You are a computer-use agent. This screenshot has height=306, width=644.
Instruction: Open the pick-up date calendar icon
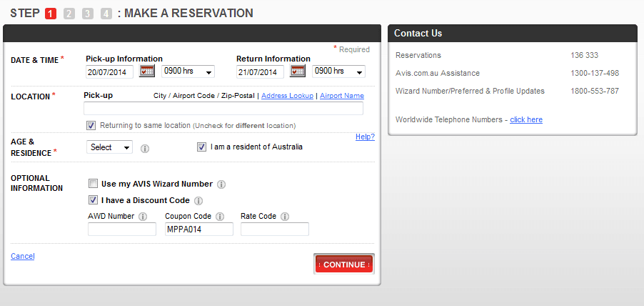pyautogui.click(x=147, y=71)
